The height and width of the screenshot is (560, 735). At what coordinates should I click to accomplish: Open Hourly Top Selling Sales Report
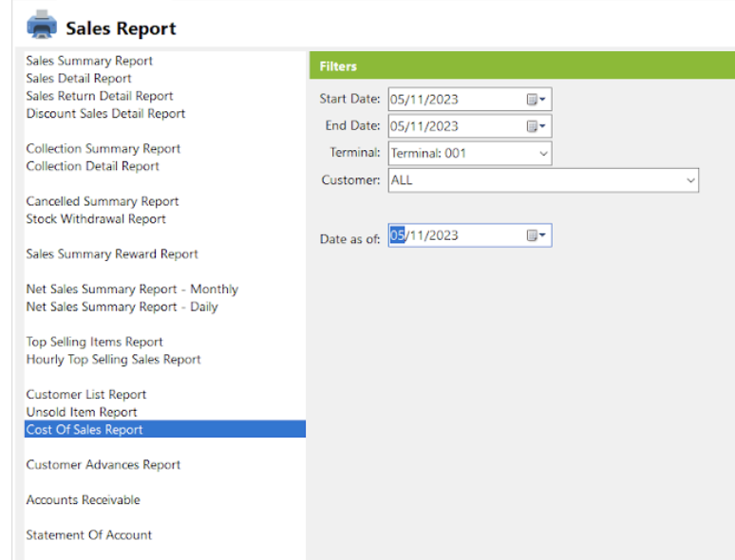113,360
